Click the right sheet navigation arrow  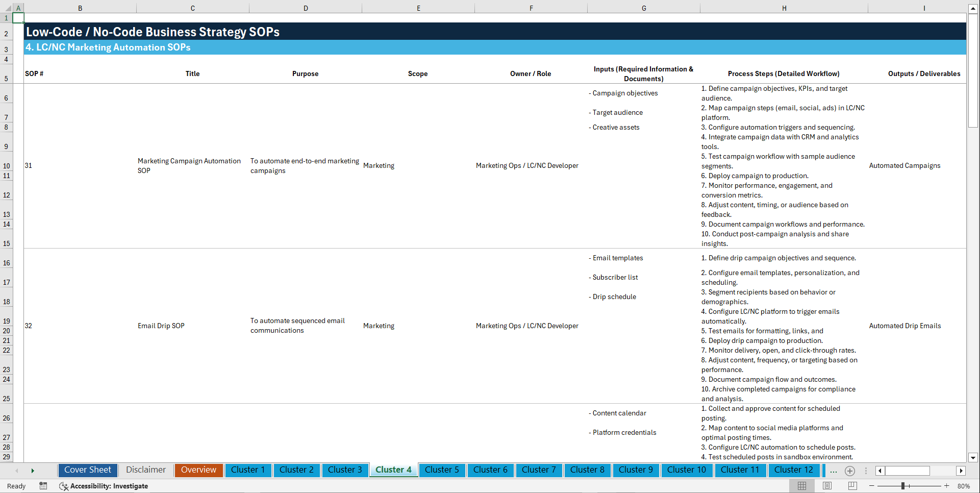(x=33, y=470)
